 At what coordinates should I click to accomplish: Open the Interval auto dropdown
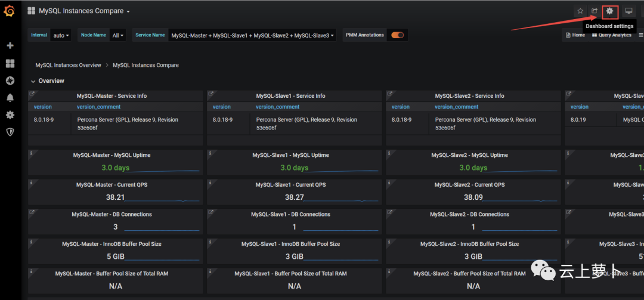click(61, 35)
